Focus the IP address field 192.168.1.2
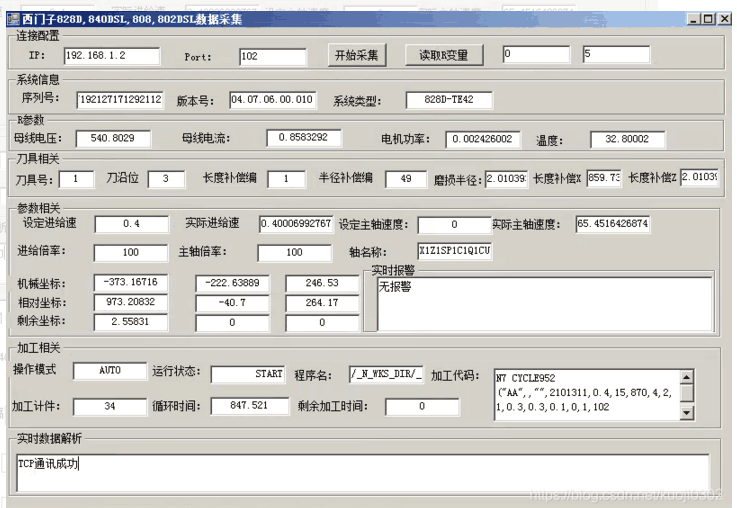Viewport: 737px width, 508px height. [x=112, y=56]
